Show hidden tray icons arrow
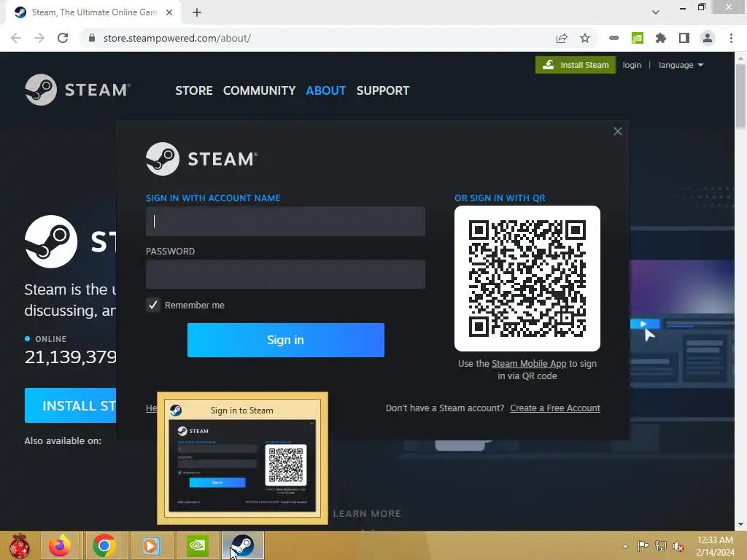This screenshot has height=560, width=747. pyautogui.click(x=625, y=546)
